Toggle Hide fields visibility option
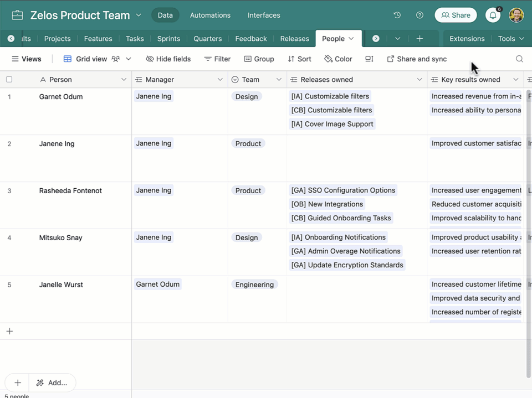532x398 pixels. pyautogui.click(x=168, y=59)
